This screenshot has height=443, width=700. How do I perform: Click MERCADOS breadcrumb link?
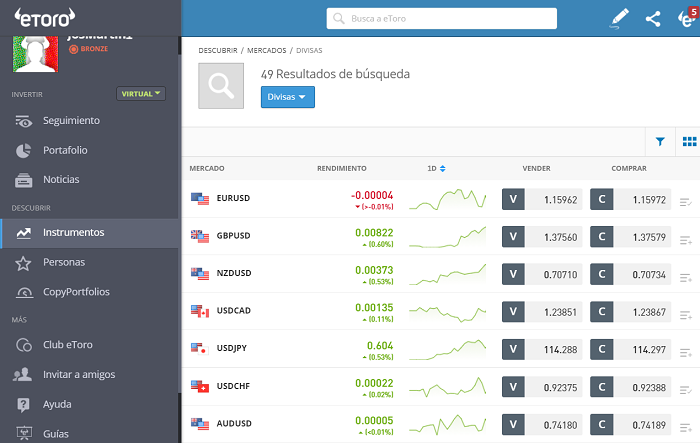click(267, 50)
